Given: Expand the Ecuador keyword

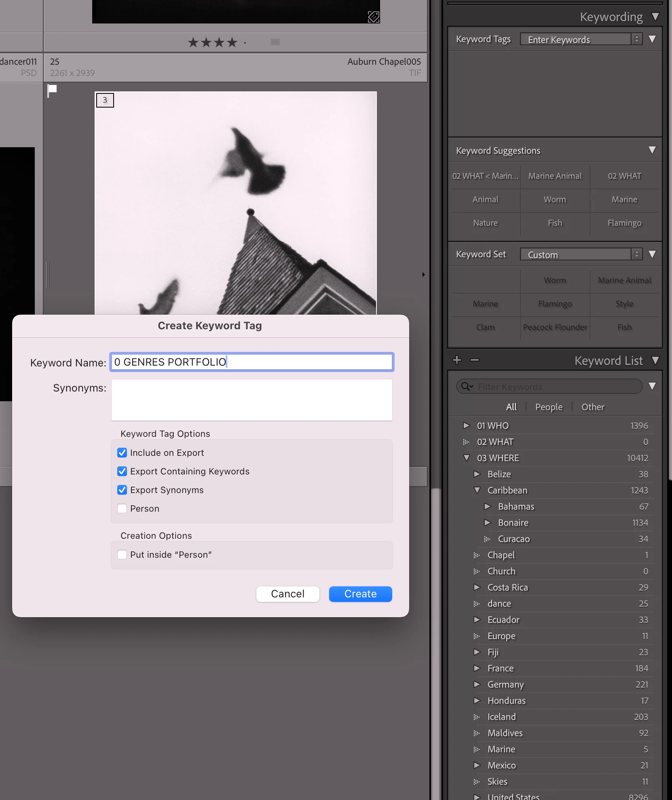Looking at the screenshot, I should click(477, 620).
